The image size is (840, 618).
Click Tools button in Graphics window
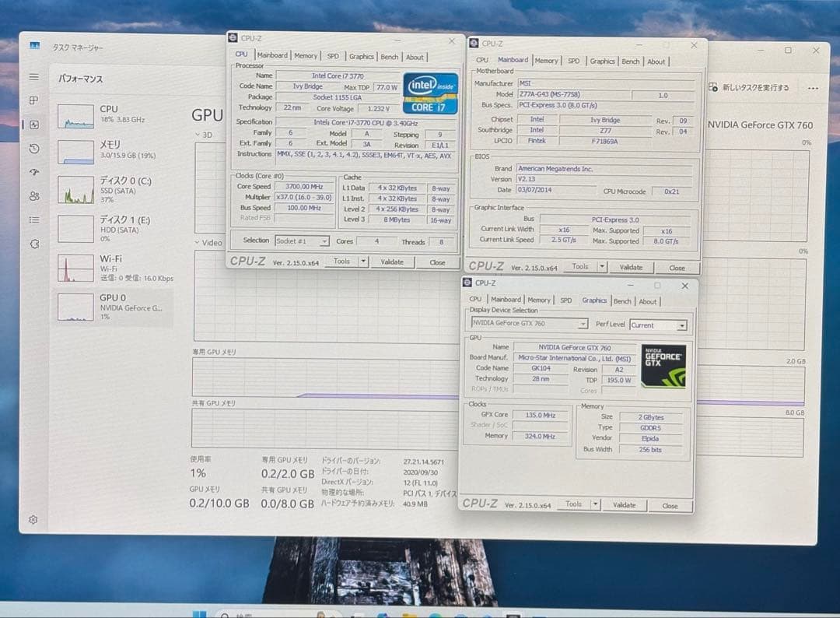click(x=573, y=504)
